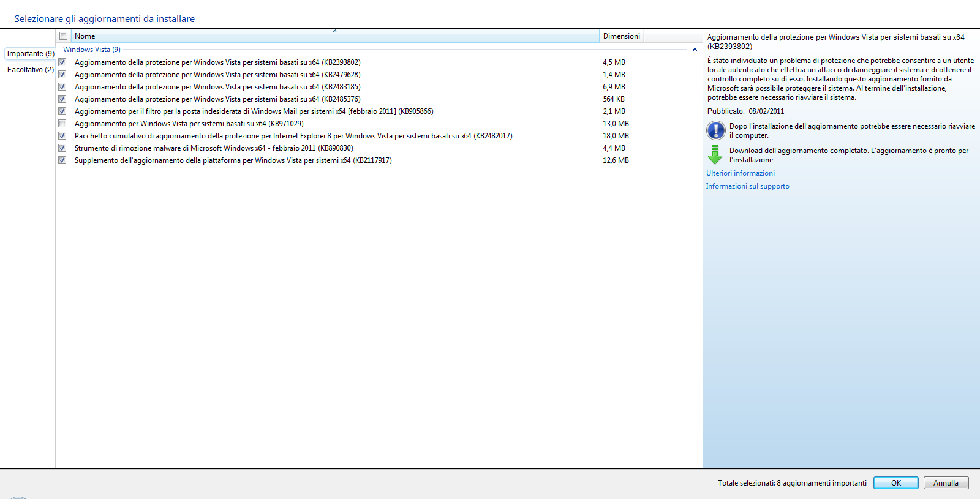
Task: Check the KB971029 update checkbox
Action: coord(62,124)
